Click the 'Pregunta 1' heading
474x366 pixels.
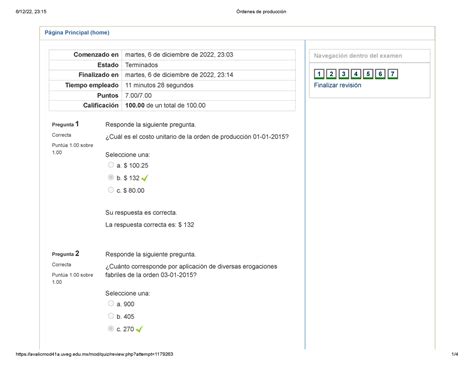click(65, 124)
